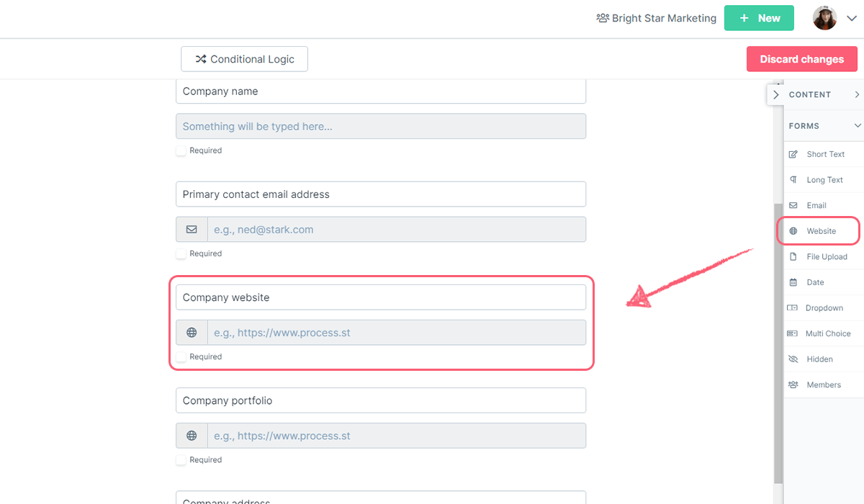Choose the Email envelope icon in Forms
The width and height of the screenshot is (864, 504).
(x=793, y=205)
